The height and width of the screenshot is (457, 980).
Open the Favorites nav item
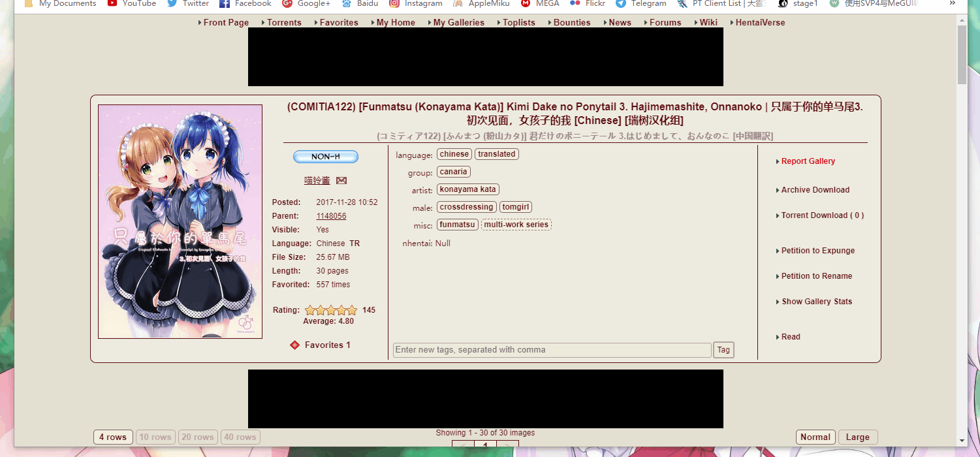click(339, 22)
